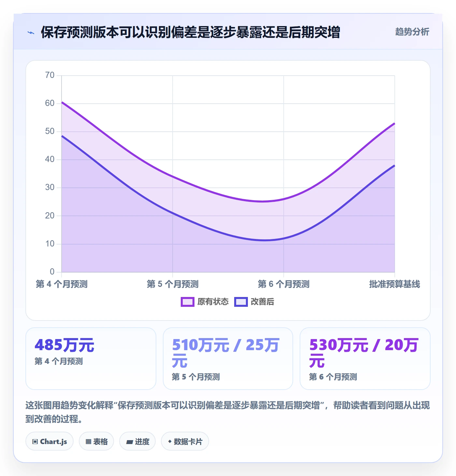The width and height of the screenshot is (456, 476).
Task: Click the 第 6 个月预测 axis label
Action: tap(284, 284)
